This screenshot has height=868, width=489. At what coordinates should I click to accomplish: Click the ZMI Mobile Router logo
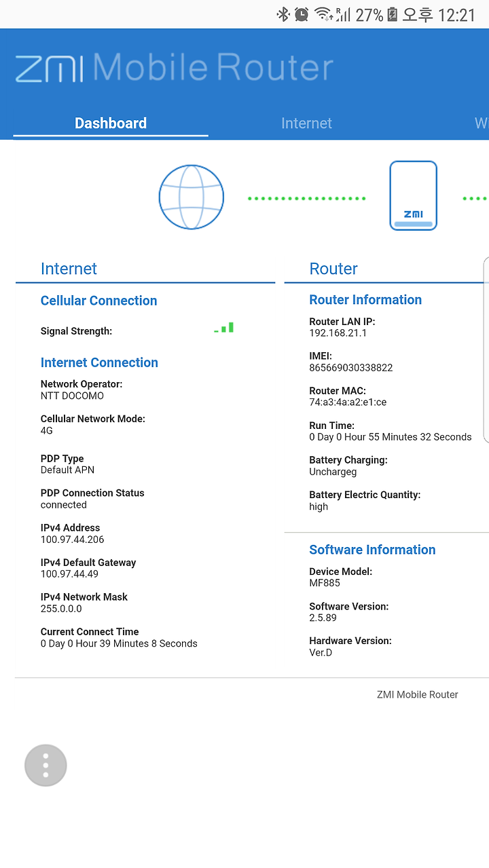175,69
